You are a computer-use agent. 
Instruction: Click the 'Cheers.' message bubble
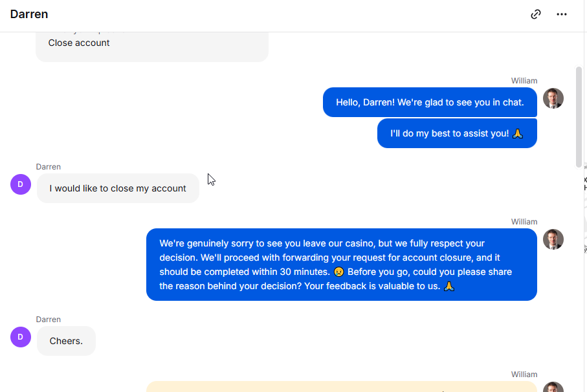[66, 341]
